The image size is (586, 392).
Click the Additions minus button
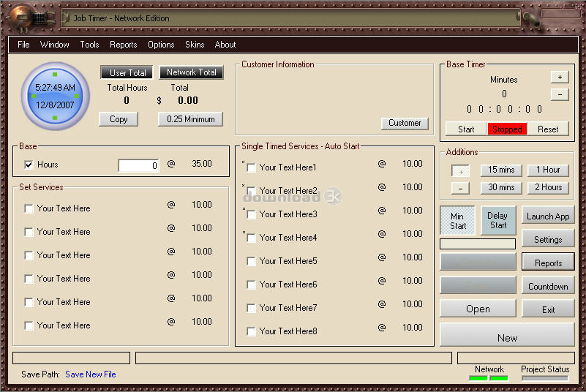[460, 188]
